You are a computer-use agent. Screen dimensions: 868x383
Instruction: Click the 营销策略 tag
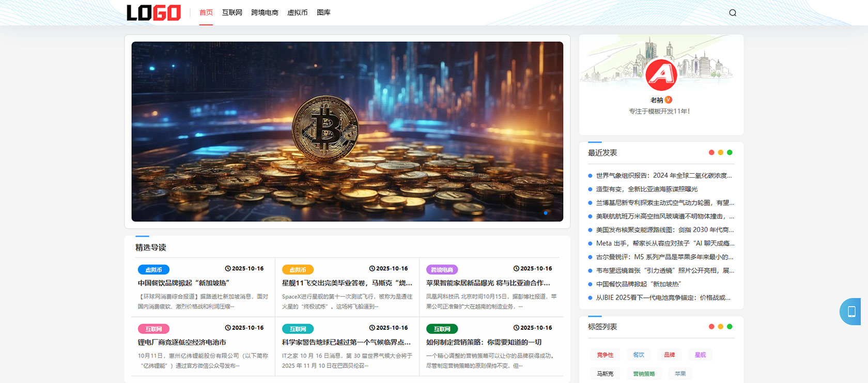[x=644, y=374]
